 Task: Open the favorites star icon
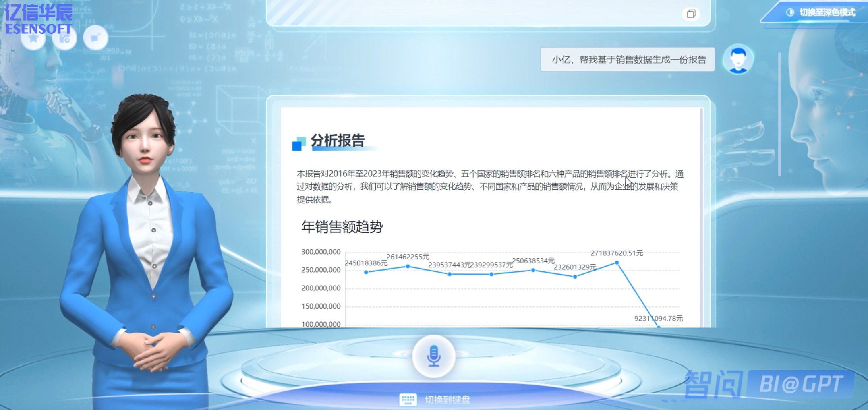coord(33,38)
